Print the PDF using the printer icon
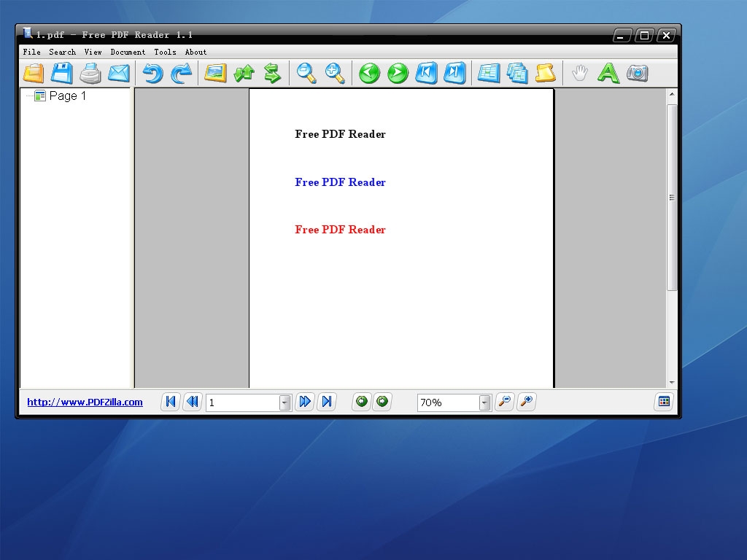Image resolution: width=747 pixels, height=560 pixels. (90, 73)
